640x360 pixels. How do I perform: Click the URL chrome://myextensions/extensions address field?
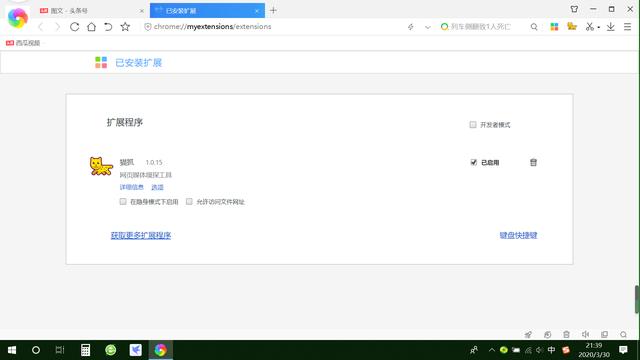pyautogui.click(x=212, y=27)
